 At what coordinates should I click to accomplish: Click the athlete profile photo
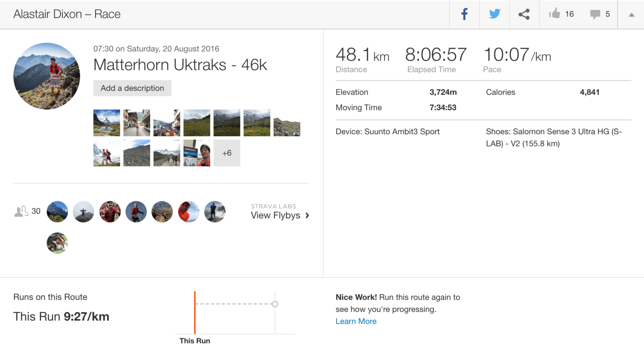[x=47, y=76]
